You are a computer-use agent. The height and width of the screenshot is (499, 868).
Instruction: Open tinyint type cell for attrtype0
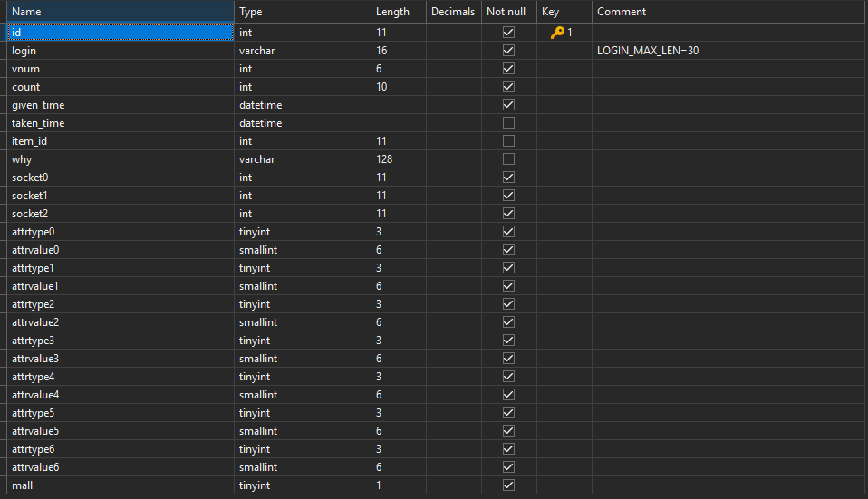[302, 232]
